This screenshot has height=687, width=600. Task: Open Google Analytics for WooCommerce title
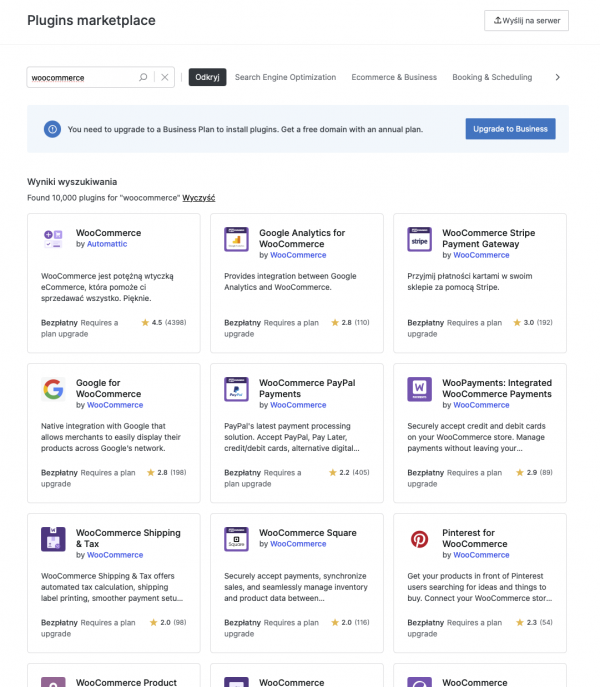click(302, 238)
